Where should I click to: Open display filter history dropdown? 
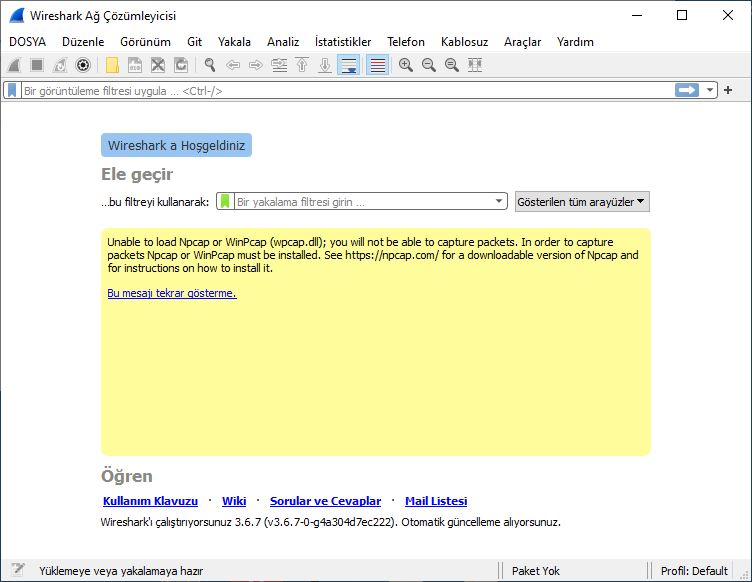tap(710, 90)
